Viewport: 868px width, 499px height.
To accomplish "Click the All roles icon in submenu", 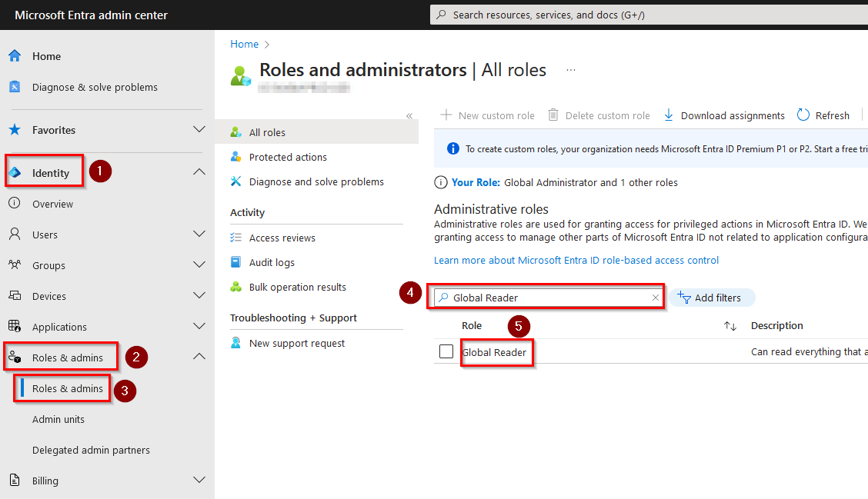I will (x=236, y=132).
